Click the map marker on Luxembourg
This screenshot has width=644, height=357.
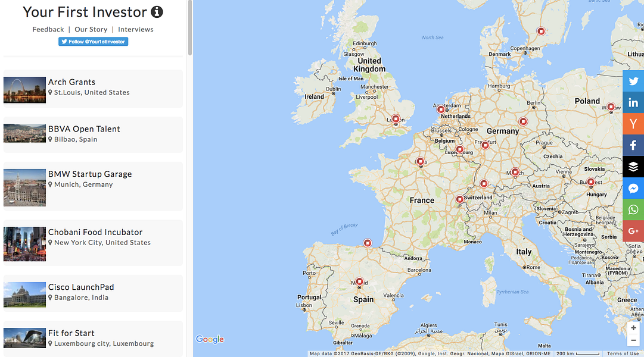point(459,150)
